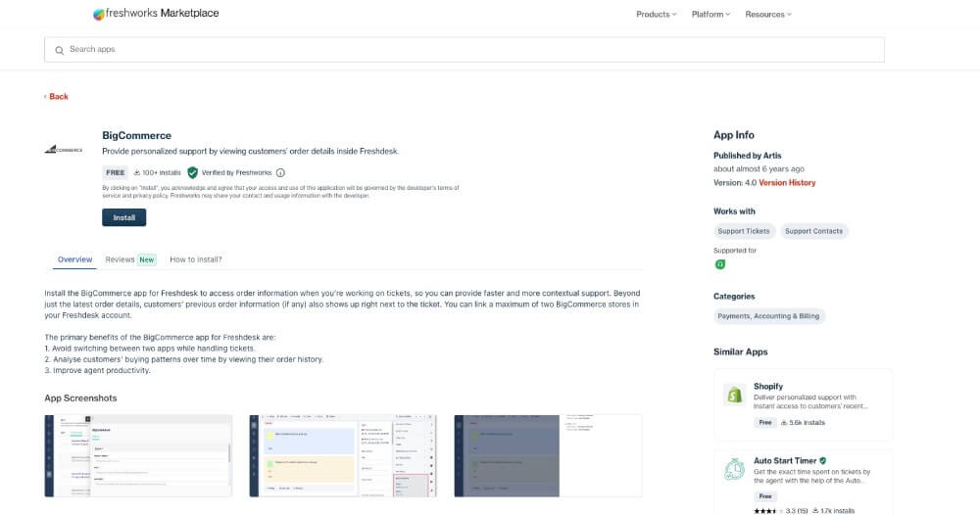980x515 pixels.
Task: Open the How to install? tab
Action: [x=196, y=259]
